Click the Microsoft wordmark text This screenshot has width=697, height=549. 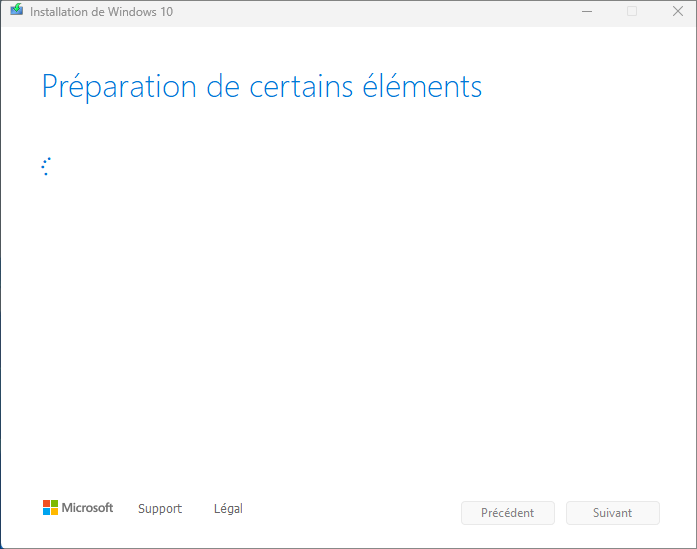pos(87,508)
